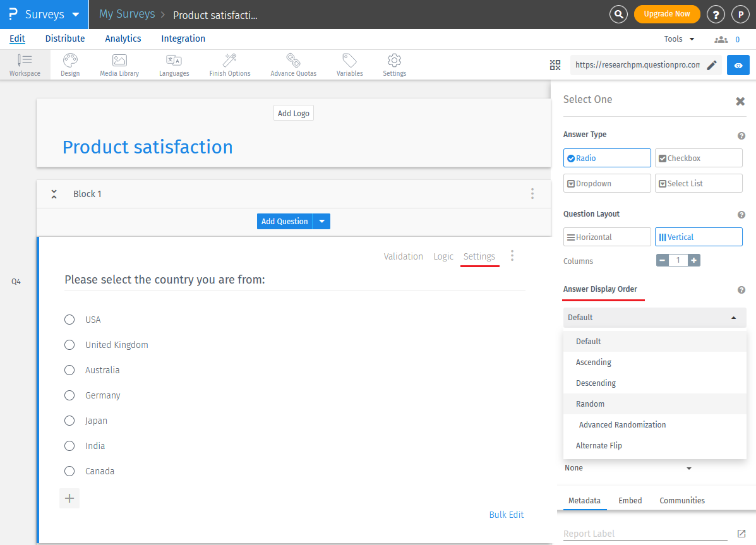Select the Germany radio option
Image resolution: width=756 pixels, height=545 pixels.
[70, 395]
